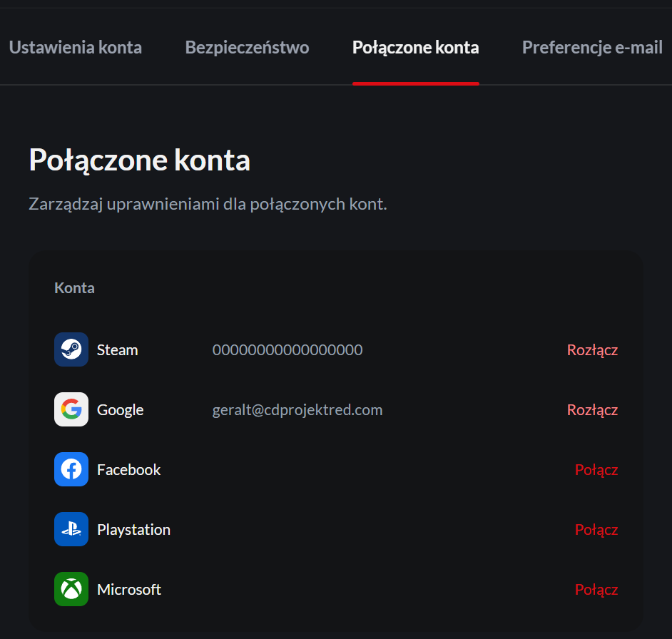Click the Steam logo icon
Screen dimensions: 672x639
point(71,349)
